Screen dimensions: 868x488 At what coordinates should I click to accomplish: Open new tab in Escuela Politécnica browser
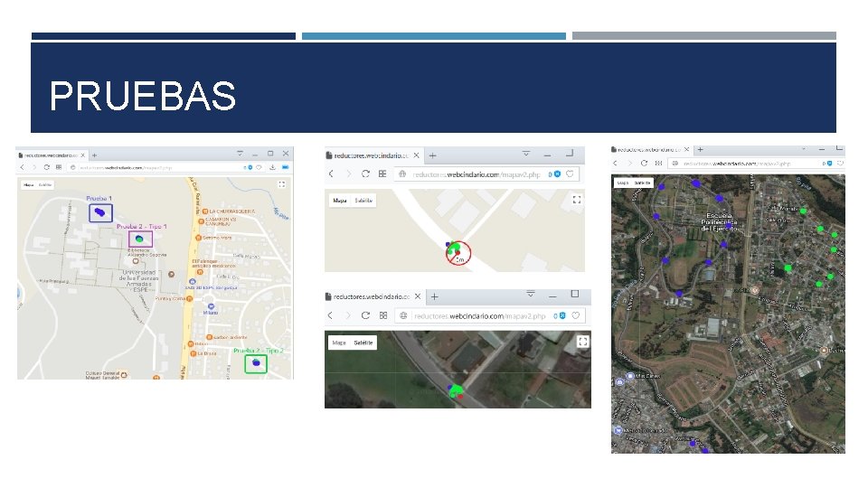(x=700, y=149)
